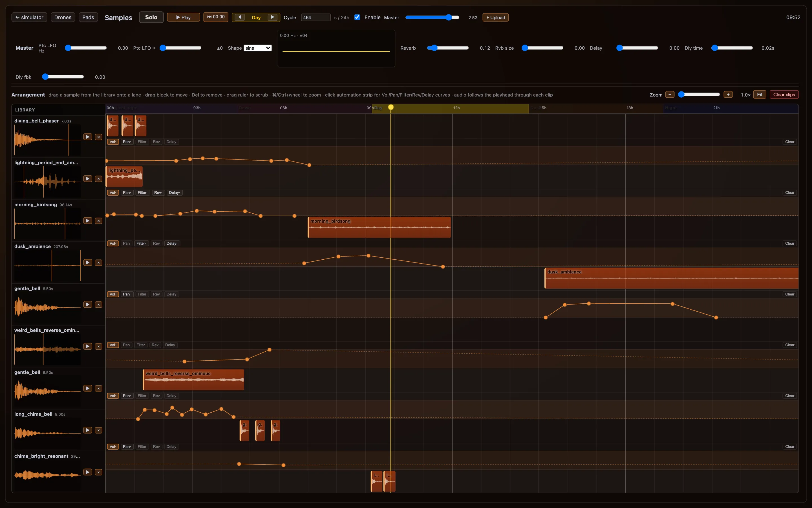Remove the long_chime_bell sample

(x=98, y=430)
